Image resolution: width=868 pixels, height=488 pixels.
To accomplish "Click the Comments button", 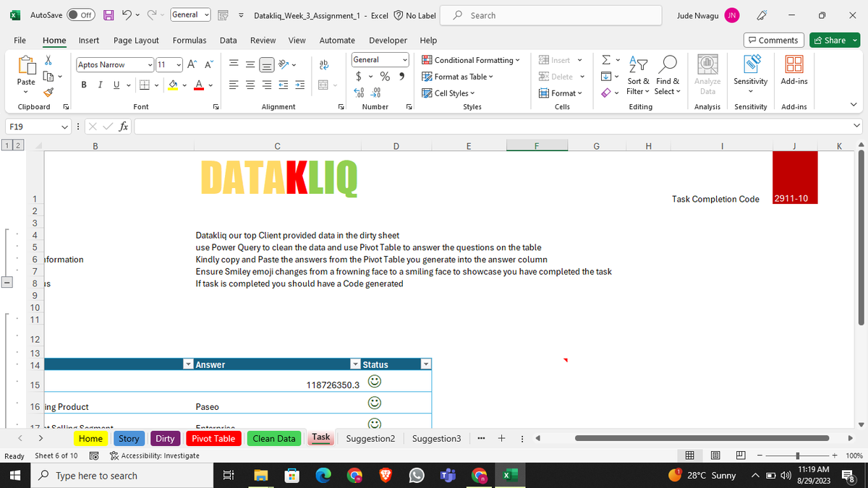I will tap(774, 40).
